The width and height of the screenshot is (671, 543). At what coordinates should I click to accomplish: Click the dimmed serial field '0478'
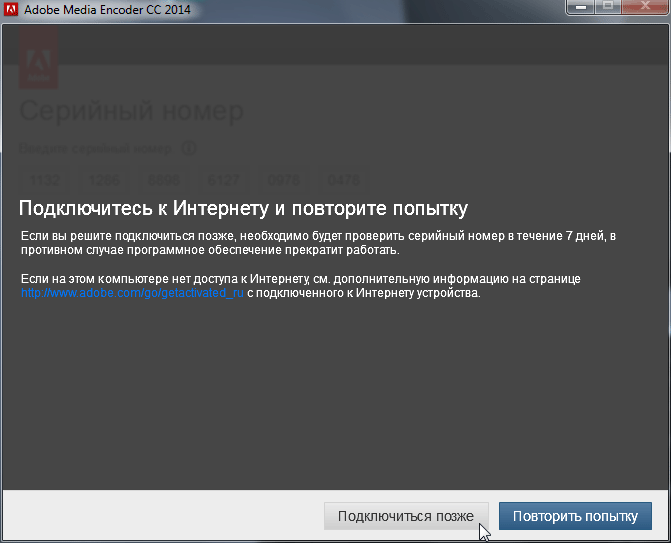coord(343,180)
